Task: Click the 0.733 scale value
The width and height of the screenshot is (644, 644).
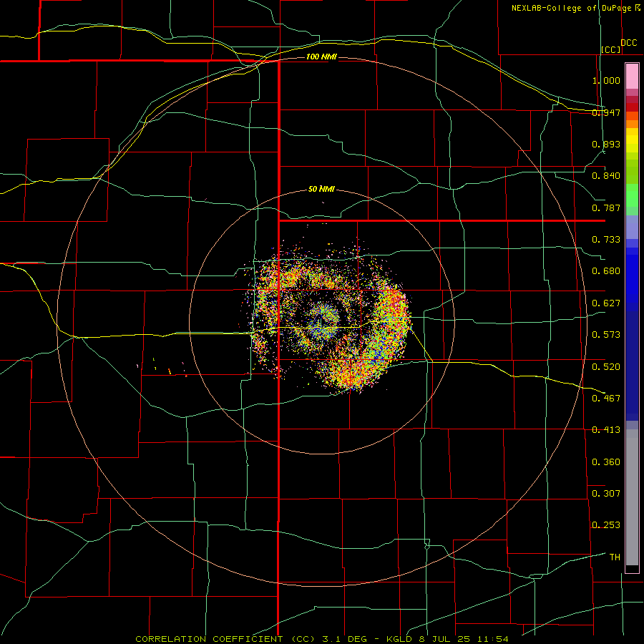Action: pyautogui.click(x=606, y=240)
